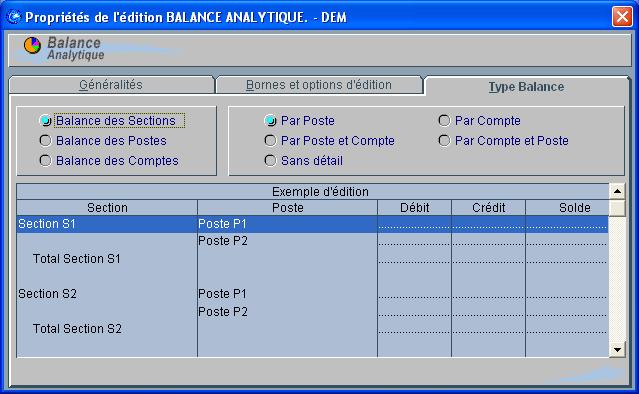Click the Type Balance tab
This screenshot has width=639, height=394.
click(x=526, y=86)
